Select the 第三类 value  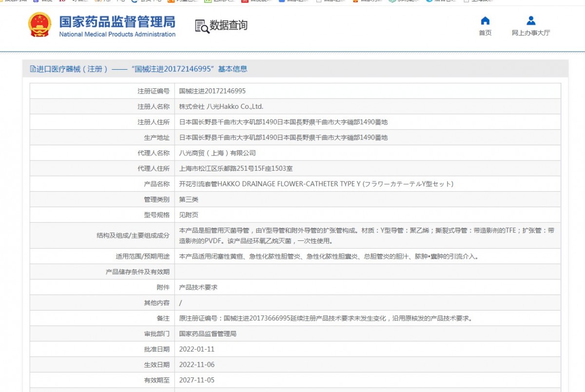189,199
